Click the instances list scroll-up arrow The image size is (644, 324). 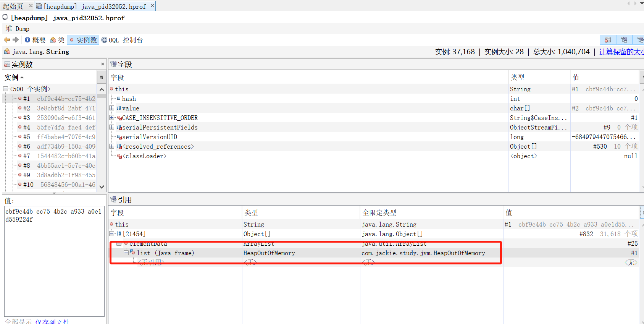coord(102,89)
